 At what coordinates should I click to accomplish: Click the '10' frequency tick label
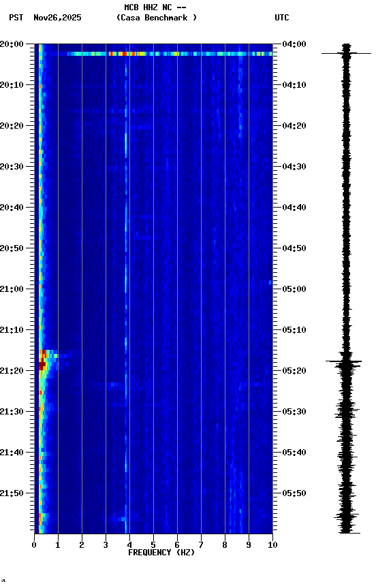272,545
